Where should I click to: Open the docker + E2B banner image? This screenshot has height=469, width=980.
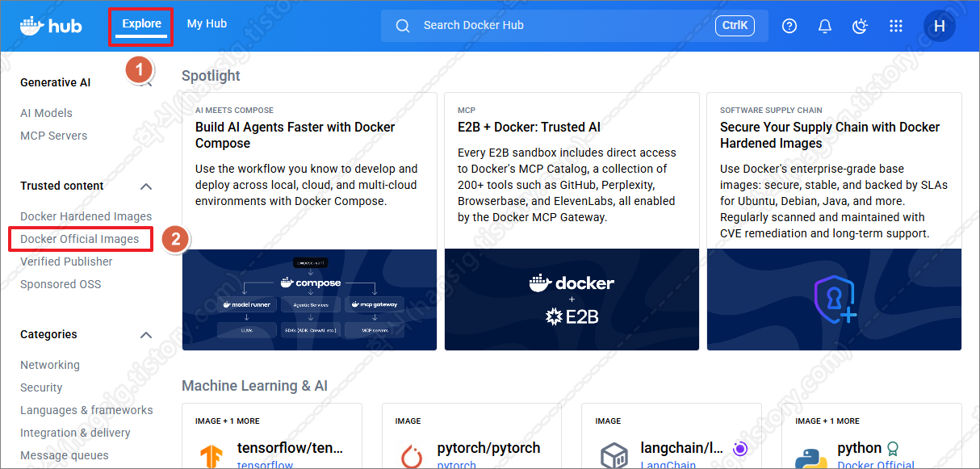[572, 299]
